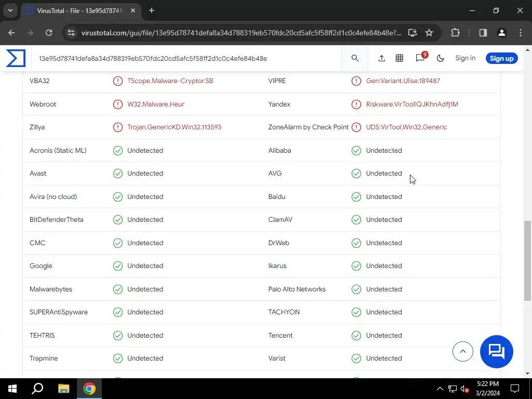The width and height of the screenshot is (532, 399).
Task: Click the Chrome profile avatar icon
Action: coord(502,33)
